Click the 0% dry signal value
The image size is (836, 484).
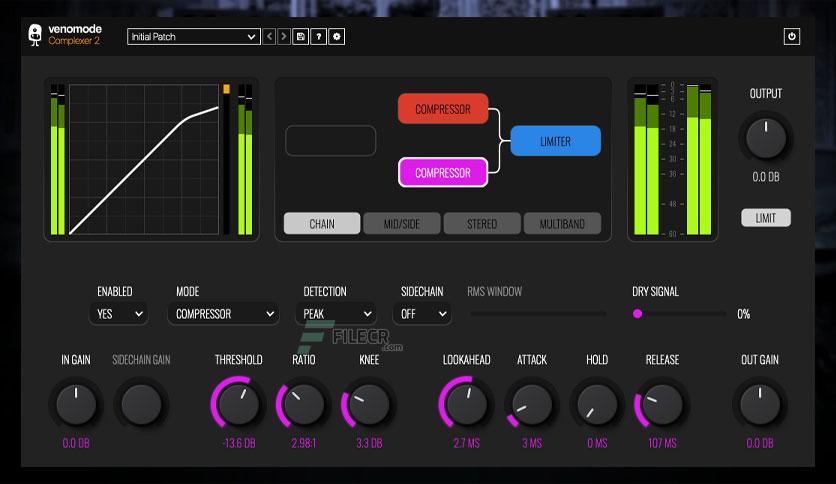coord(744,314)
